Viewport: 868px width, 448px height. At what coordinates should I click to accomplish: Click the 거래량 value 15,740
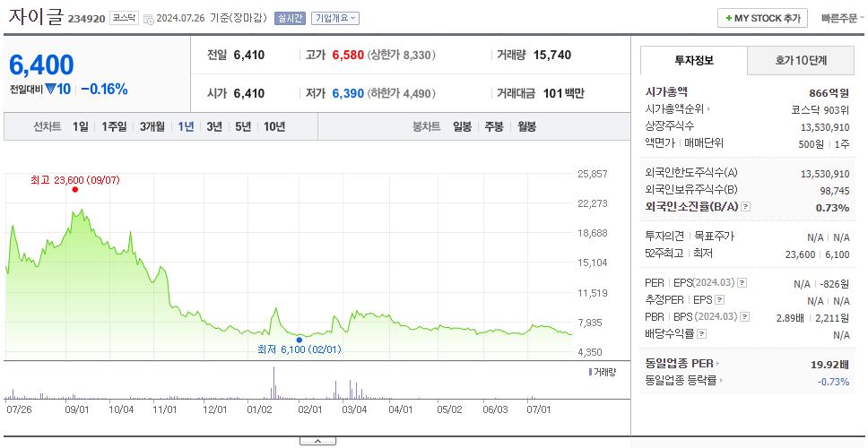click(552, 56)
